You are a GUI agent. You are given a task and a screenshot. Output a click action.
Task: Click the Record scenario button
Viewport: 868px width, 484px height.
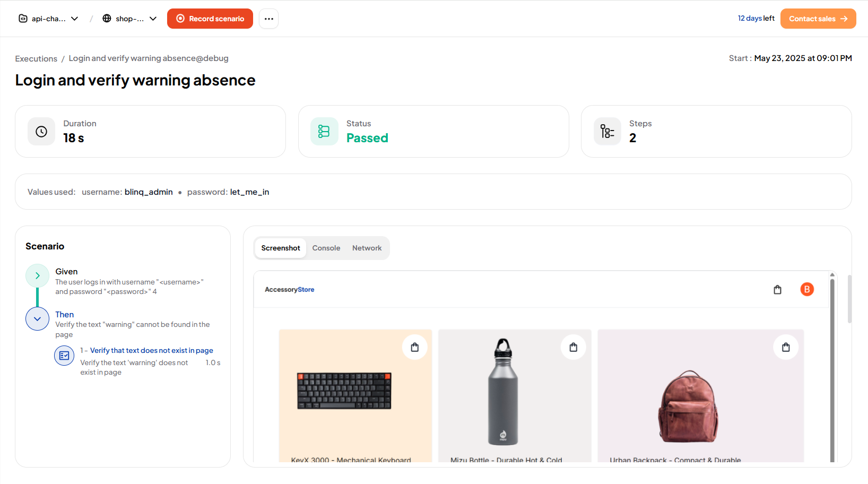click(x=210, y=19)
